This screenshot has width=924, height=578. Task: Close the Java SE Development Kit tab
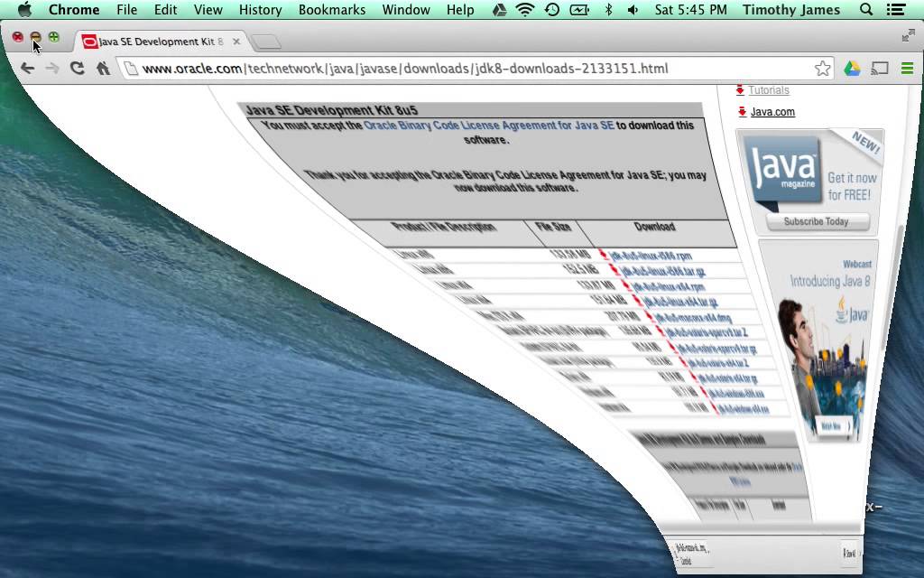click(236, 42)
